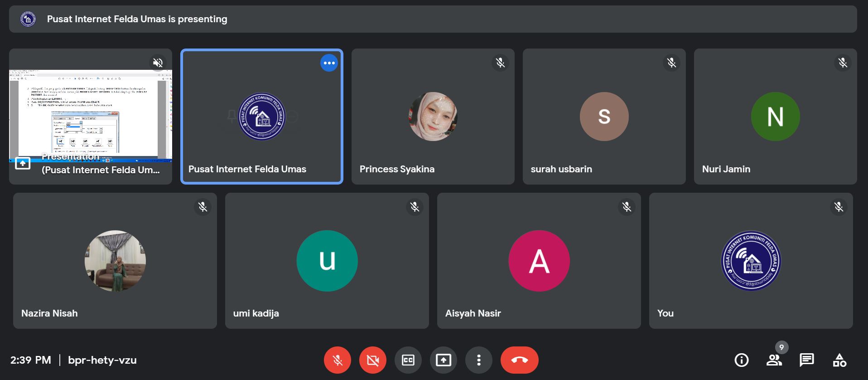Open the shared presentation thumbnail
Image resolution: width=868 pixels, height=380 pixels.
pyautogui.click(x=91, y=116)
